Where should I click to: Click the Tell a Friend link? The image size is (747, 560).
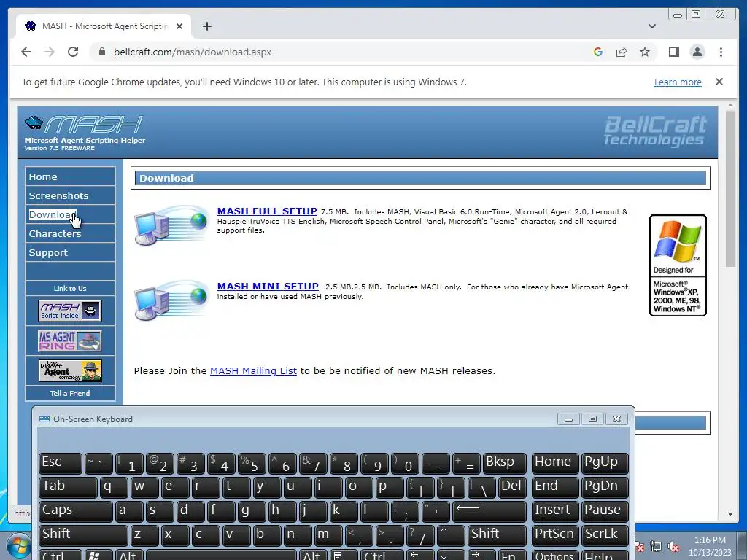70,393
